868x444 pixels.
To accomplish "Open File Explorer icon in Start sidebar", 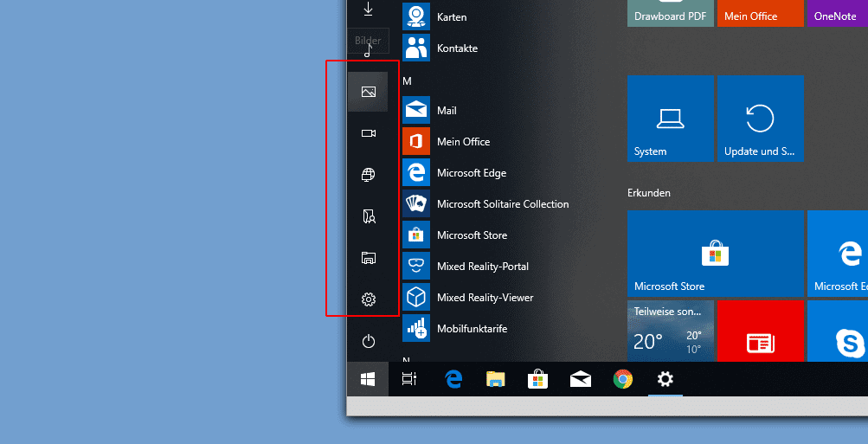I will pyautogui.click(x=368, y=258).
